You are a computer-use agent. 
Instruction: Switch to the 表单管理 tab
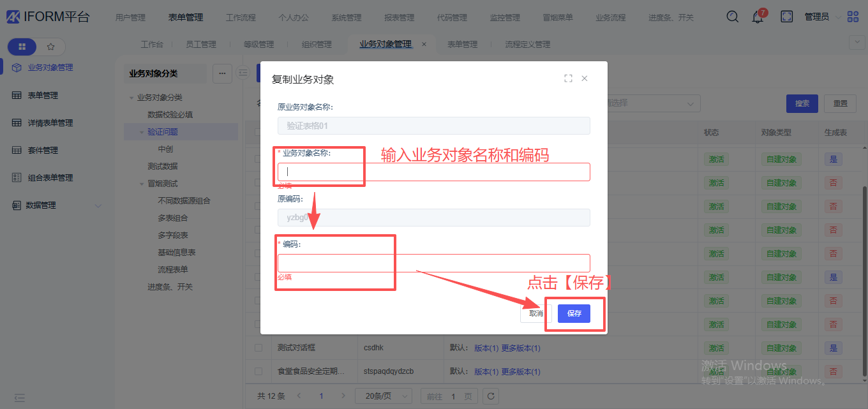point(462,45)
